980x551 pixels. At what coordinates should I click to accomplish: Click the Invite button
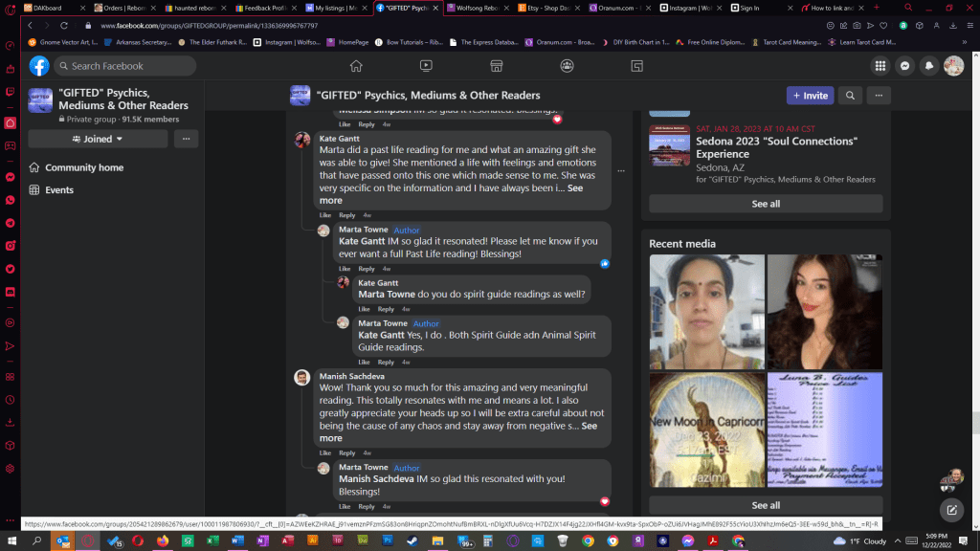pos(810,96)
